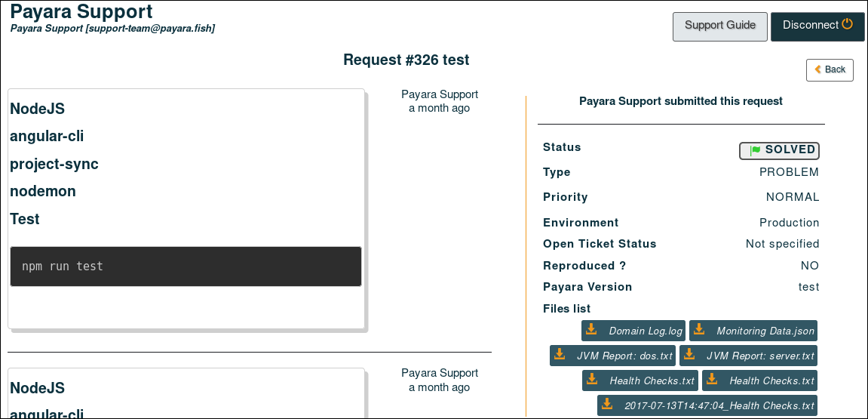Click the PROBLEM type value

point(789,172)
